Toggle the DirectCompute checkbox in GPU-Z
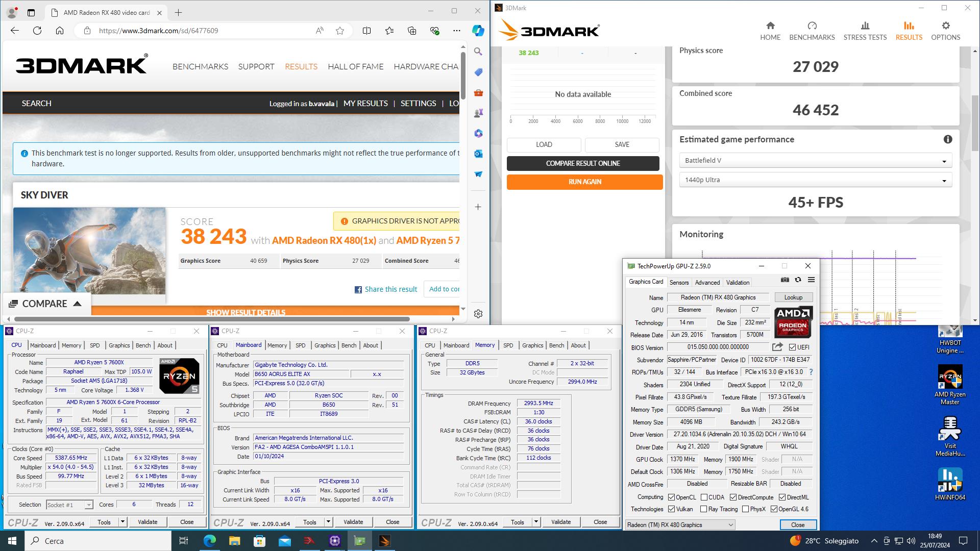 [733, 497]
